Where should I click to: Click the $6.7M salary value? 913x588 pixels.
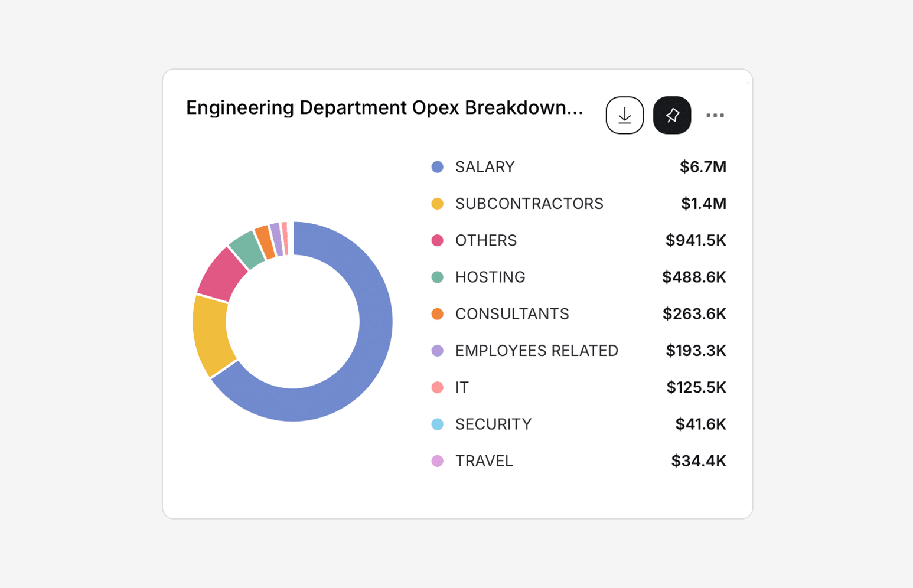coord(703,167)
